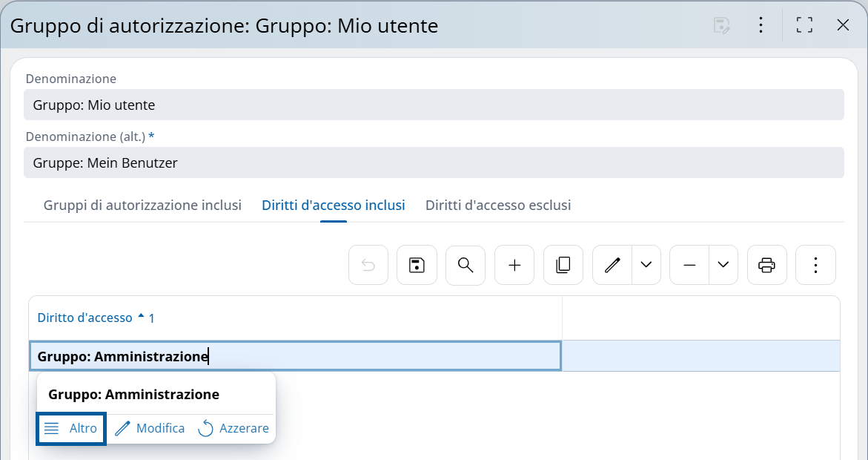Open search from the toolbar magnifier icon

click(x=466, y=265)
